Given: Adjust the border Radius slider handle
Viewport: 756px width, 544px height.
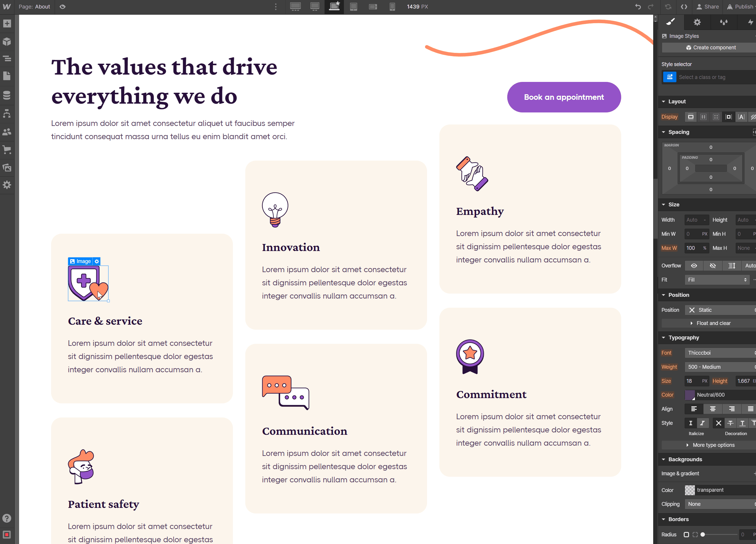Looking at the screenshot, I should 703,535.
